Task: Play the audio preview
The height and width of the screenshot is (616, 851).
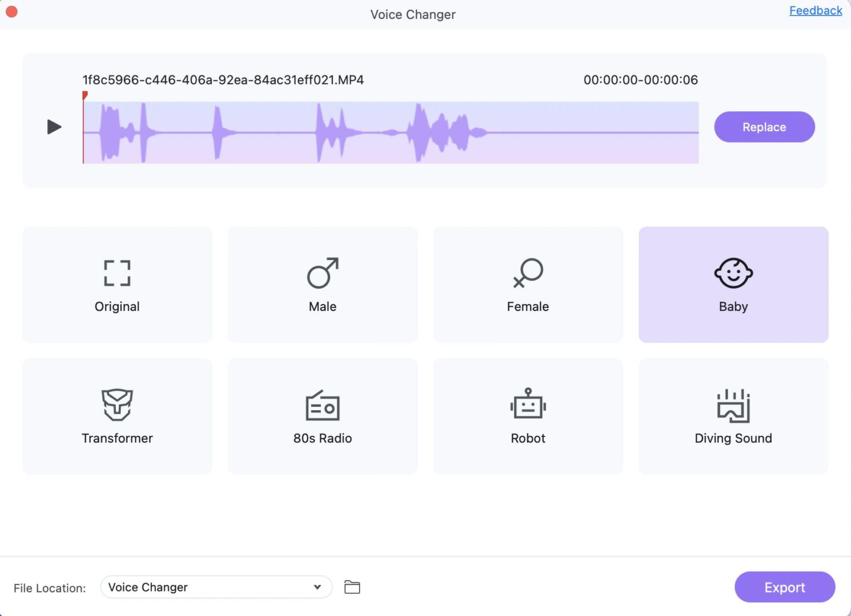Action: [54, 127]
